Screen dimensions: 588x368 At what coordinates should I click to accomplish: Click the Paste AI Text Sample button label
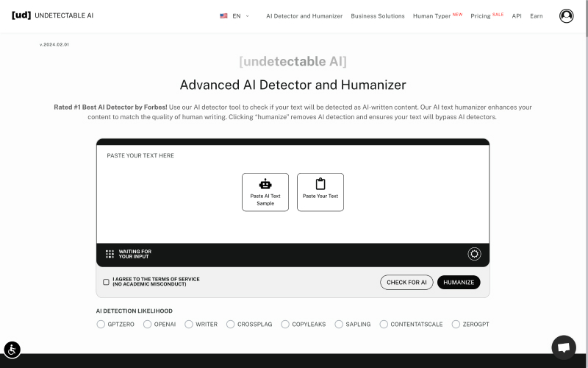click(x=265, y=199)
